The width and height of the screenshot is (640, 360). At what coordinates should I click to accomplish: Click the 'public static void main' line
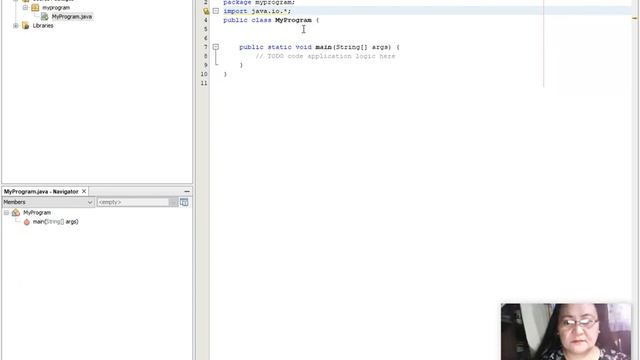pos(319,47)
